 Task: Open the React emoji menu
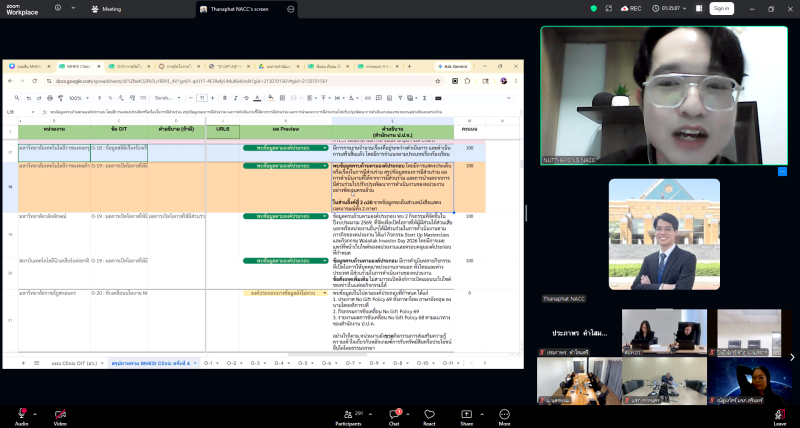pos(430,417)
